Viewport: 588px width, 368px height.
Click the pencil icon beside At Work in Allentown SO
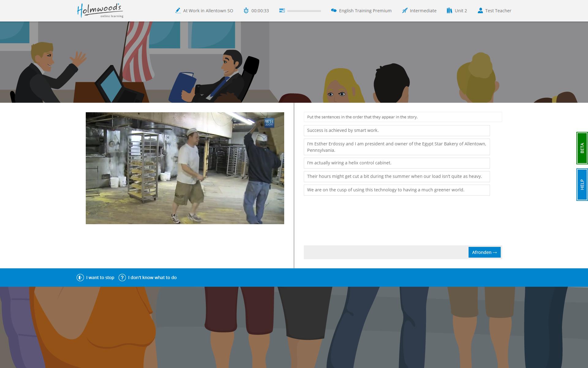178,11
